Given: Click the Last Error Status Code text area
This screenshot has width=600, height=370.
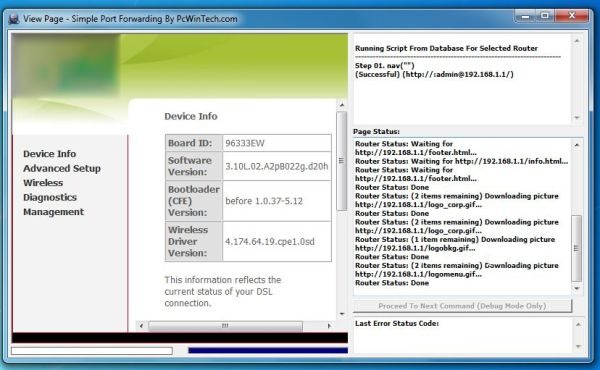Looking at the screenshot, I should pyautogui.click(x=463, y=335).
